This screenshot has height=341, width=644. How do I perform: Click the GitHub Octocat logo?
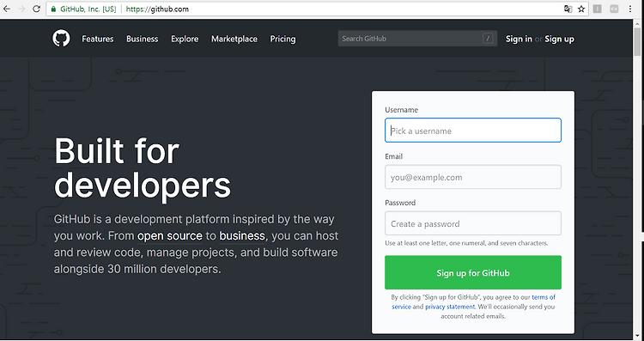point(61,39)
